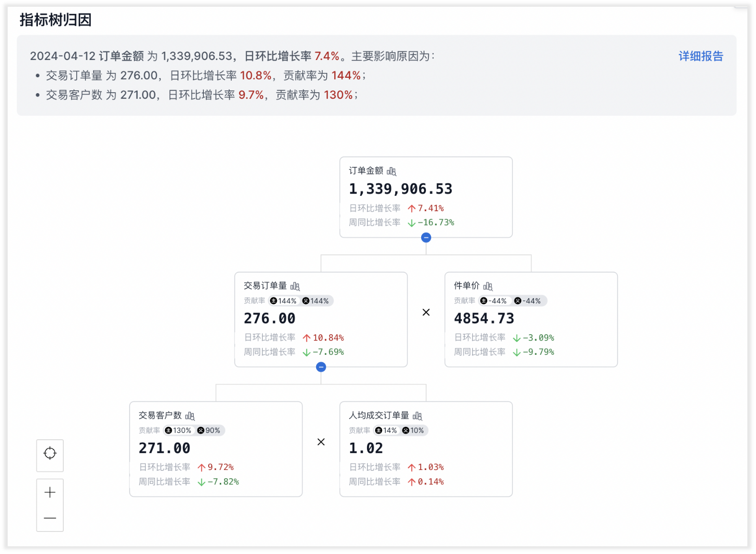Select the 件单价 card value 4854.73
Screen dimensions: 756x554
click(x=484, y=319)
